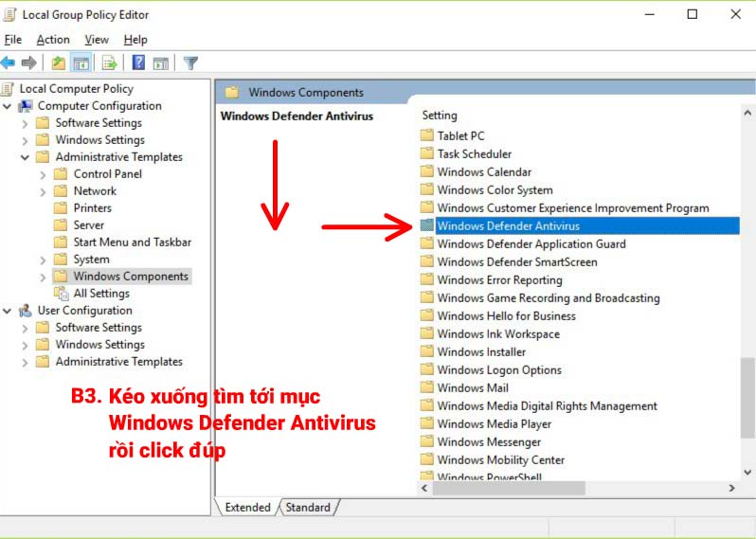756x539 pixels.
Task: Collapse Administrative Templates under Computer Configuration
Action: coord(25,157)
